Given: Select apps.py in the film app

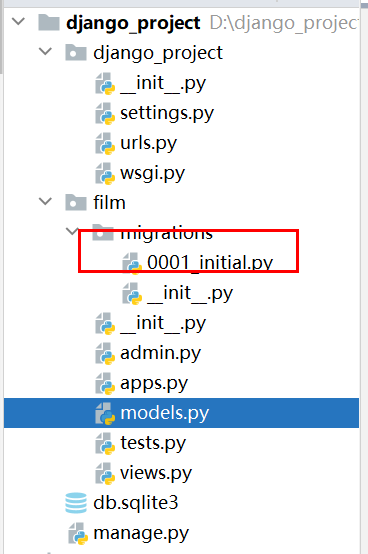Looking at the screenshot, I should coord(154,383).
